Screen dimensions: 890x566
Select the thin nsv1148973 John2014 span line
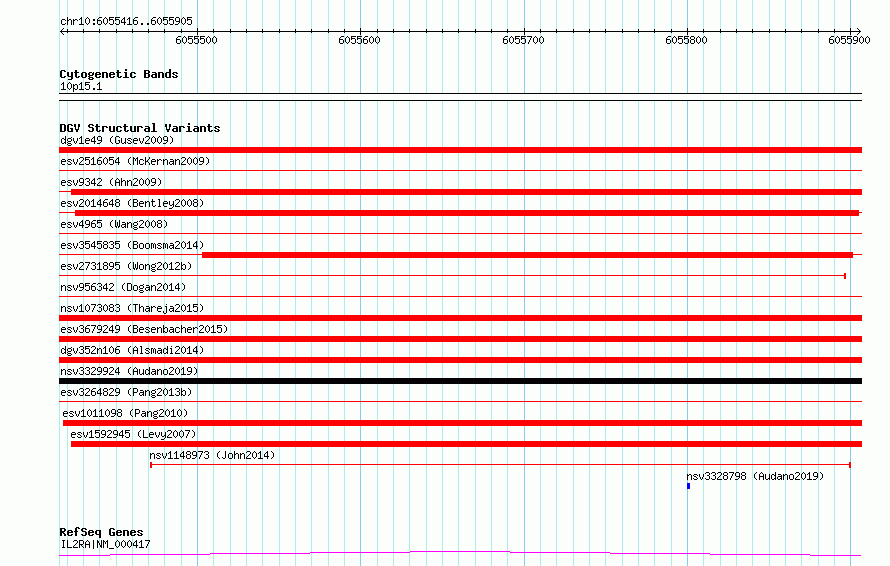pos(500,465)
